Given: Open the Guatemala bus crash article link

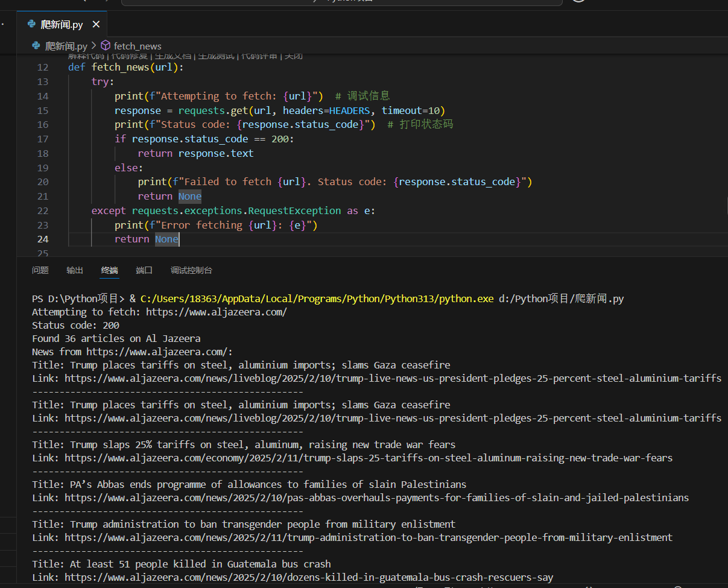Looking at the screenshot, I should point(309,577).
